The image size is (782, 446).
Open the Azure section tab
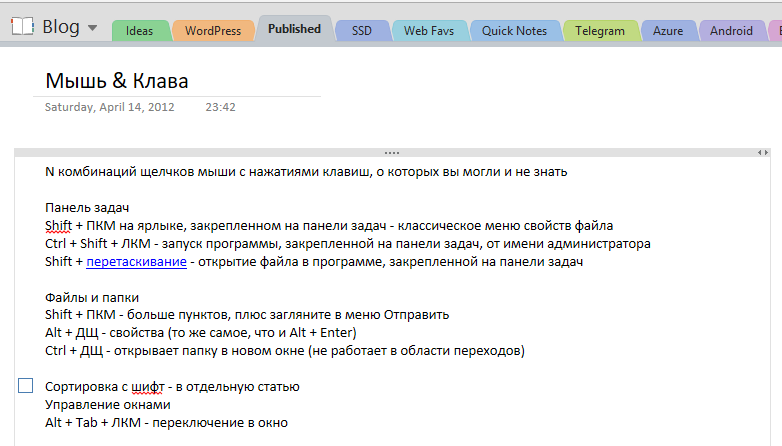coord(668,31)
